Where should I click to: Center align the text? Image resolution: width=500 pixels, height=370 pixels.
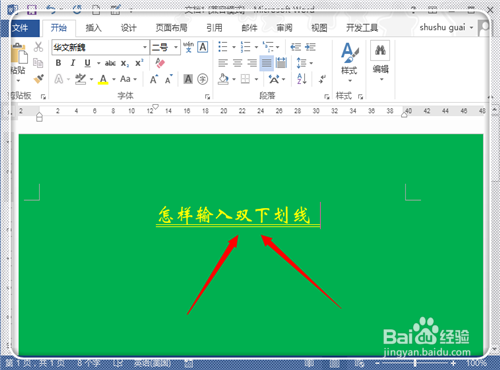click(237, 63)
